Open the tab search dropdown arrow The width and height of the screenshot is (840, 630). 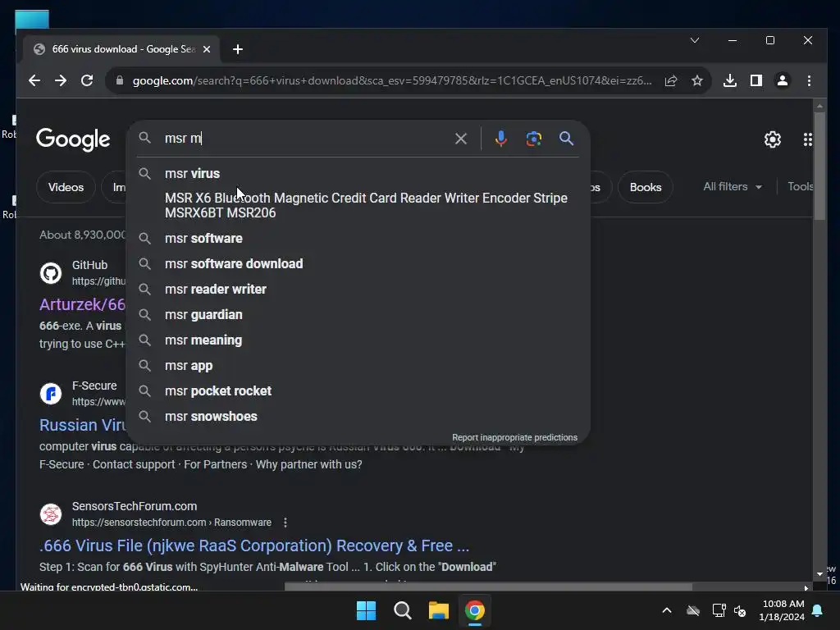[695, 40]
